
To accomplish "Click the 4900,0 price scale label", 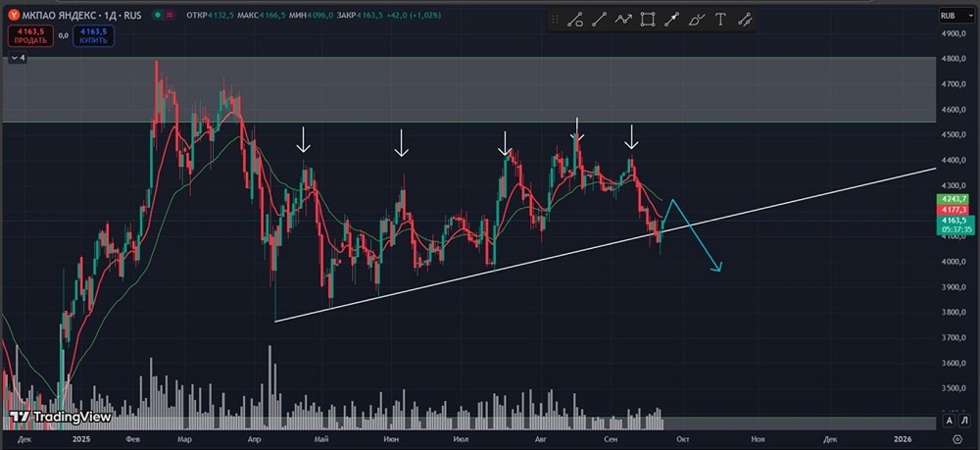I will coord(954,33).
